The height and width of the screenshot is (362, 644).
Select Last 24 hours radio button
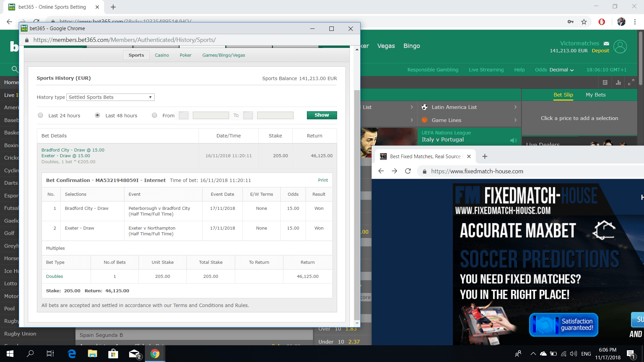coord(40,115)
